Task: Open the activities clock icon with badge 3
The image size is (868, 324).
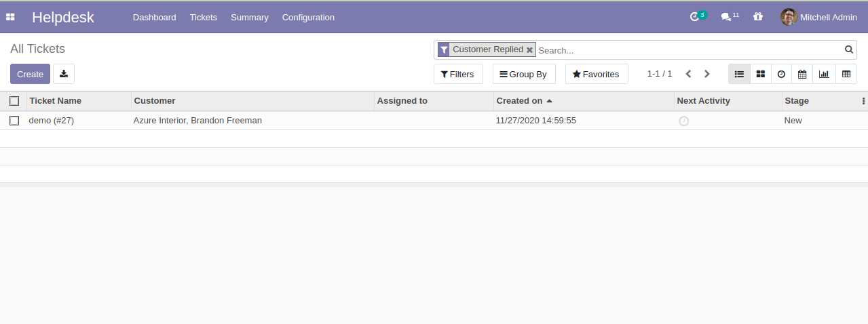Action: [x=698, y=17]
